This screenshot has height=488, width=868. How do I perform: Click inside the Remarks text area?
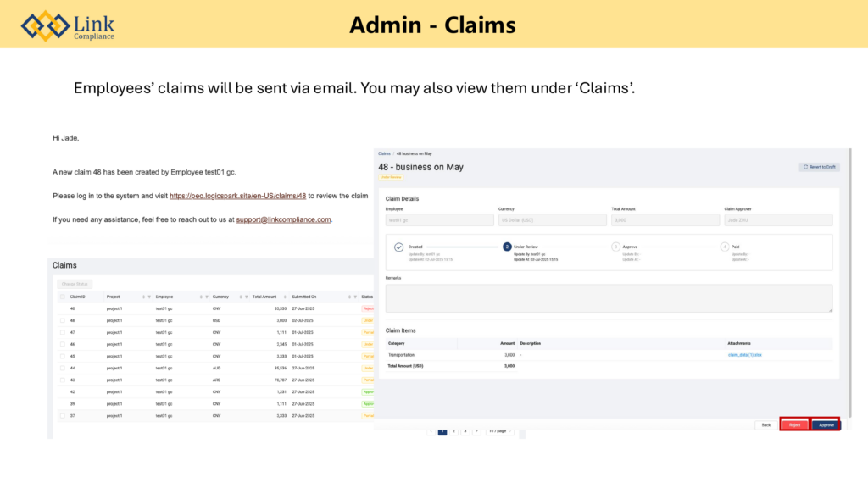(609, 298)
